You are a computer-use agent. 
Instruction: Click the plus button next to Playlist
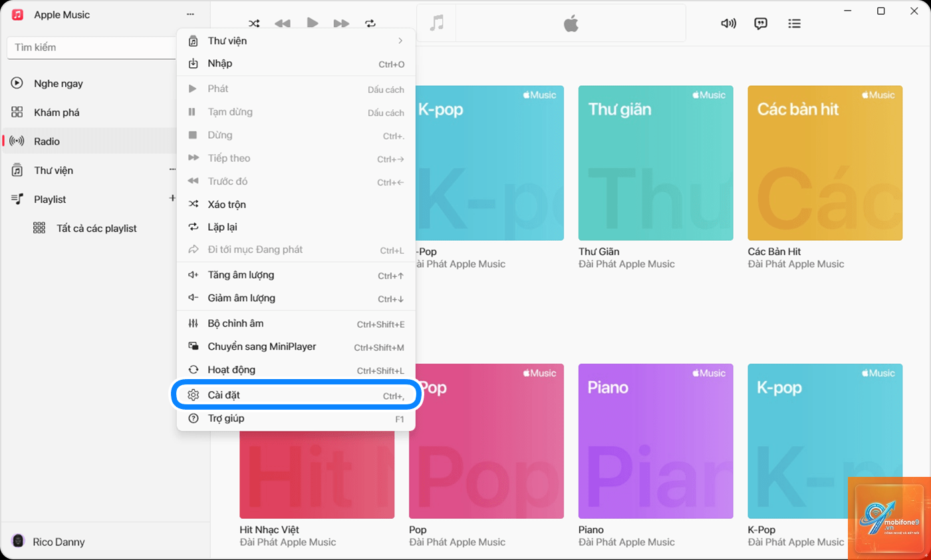(172, 198)
